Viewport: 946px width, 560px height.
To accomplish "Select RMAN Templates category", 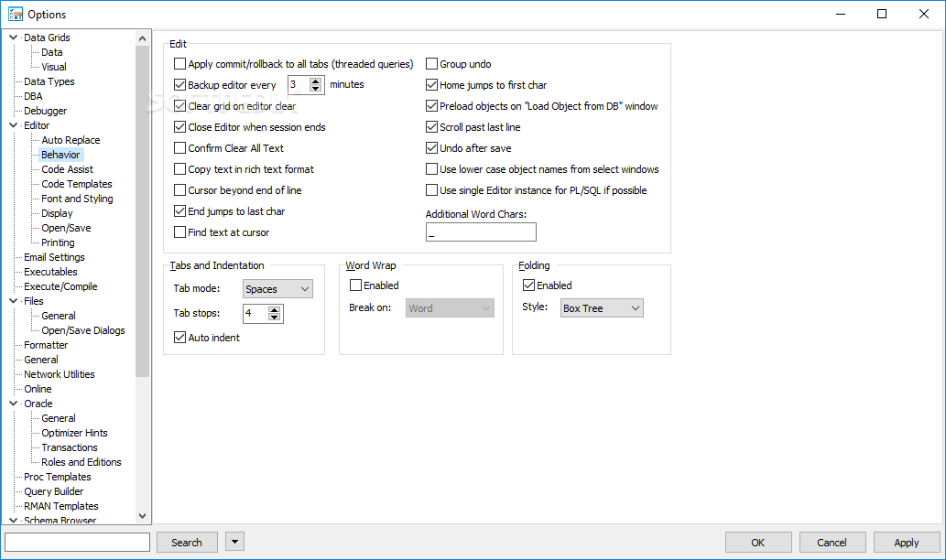I will click(61, 506).
